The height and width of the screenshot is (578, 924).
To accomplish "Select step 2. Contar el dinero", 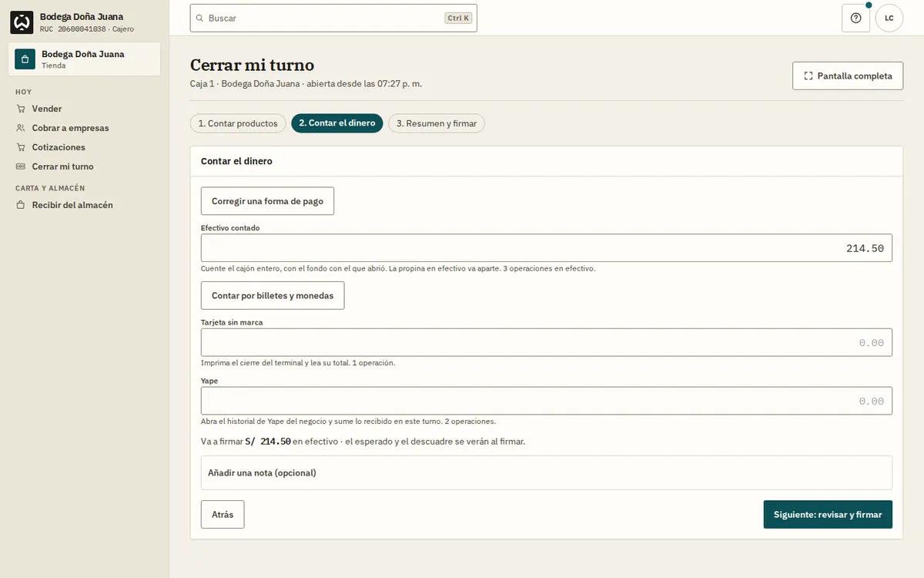I will (337, 123).
